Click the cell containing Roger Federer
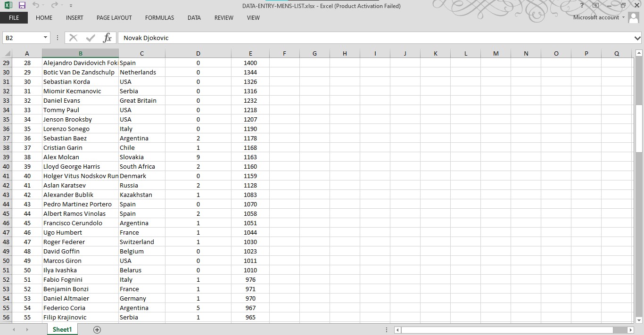Screen dimensions: 644x335 [x=80, y=242]
